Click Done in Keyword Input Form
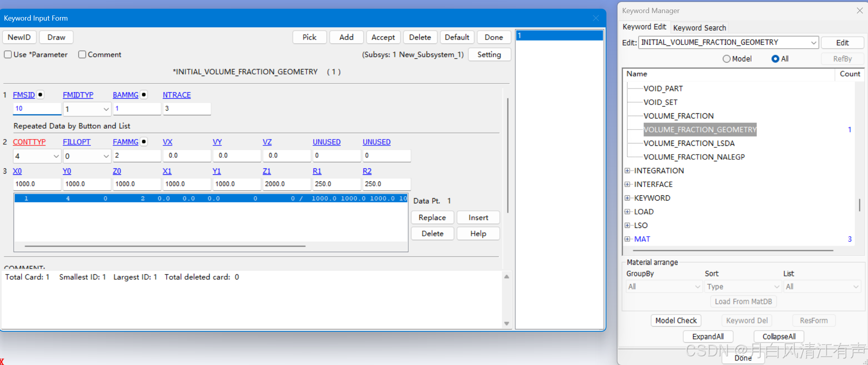 [x=494, y=37]
